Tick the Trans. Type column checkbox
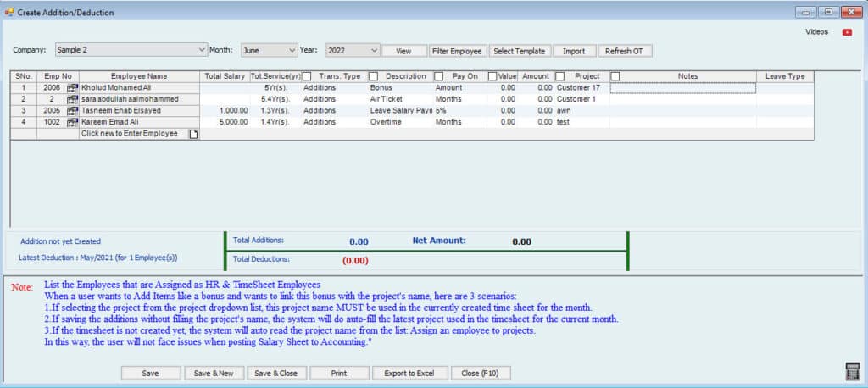 307,76
